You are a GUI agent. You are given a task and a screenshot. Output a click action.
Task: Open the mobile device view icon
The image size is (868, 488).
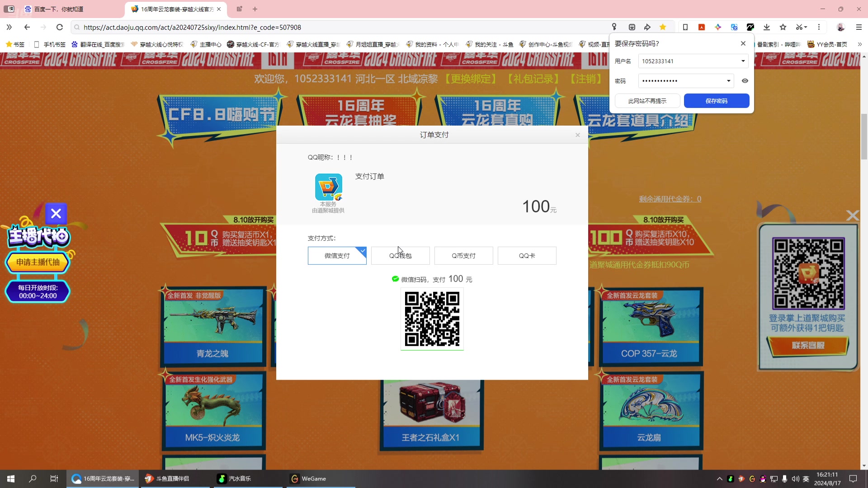pyautogui.click(x=685, y=27)
